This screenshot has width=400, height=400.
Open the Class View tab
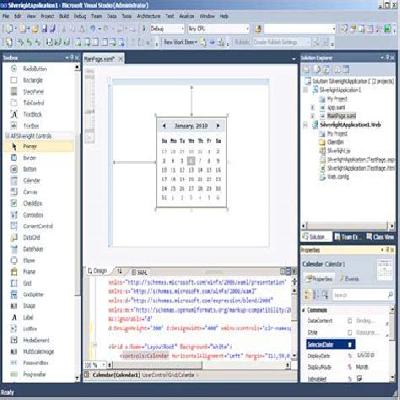click(x=380, y=237)
